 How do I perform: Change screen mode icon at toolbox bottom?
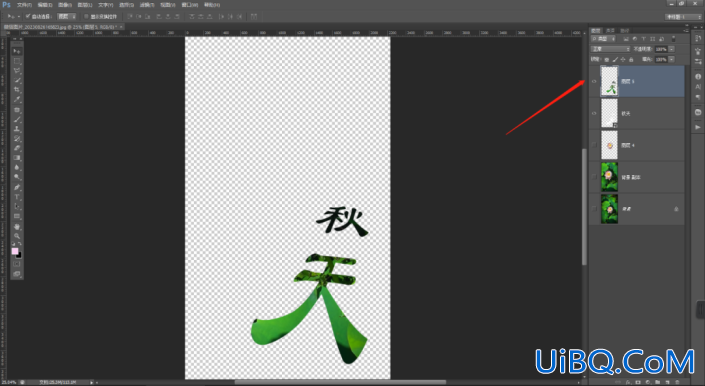click(17, 274)
